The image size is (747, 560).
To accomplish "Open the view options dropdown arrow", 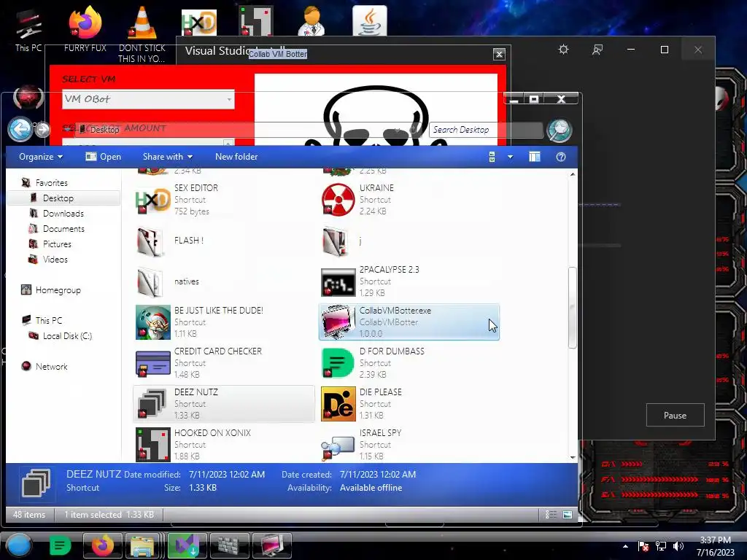I will pyautogui.click(x=510, y=157).
